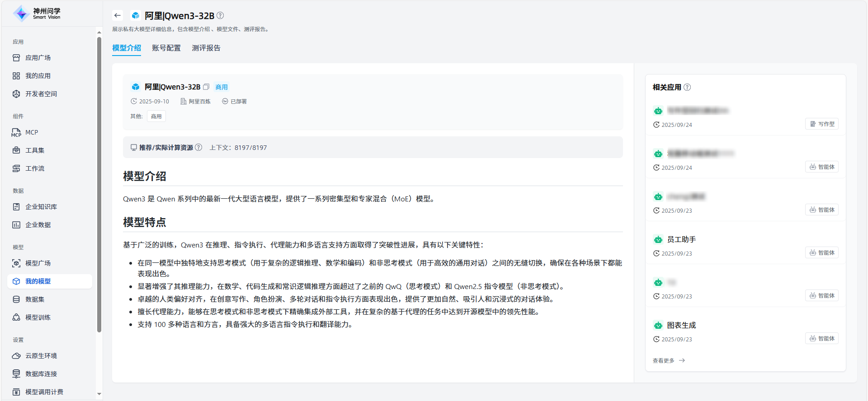Click the back arrow beside the model title

coord(118,15)
